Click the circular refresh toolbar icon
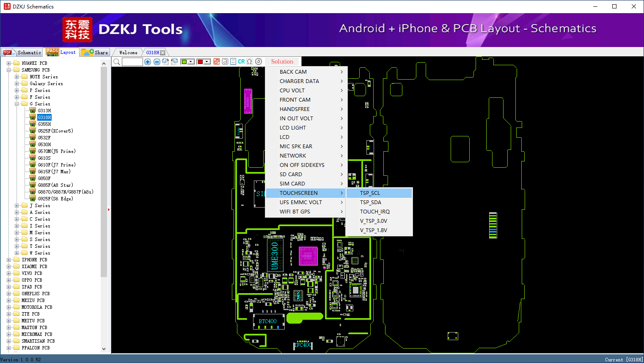The height and width of the screenshot is (363, 644). click(x=259, y=61)
